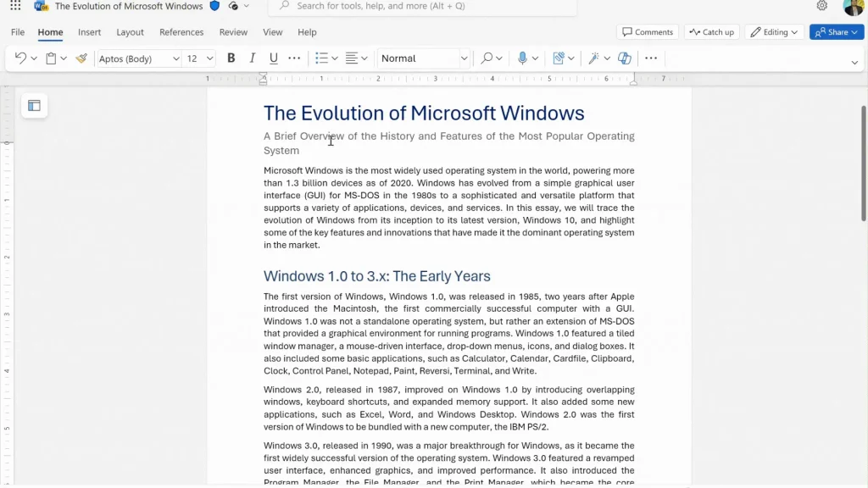Toggle Underline formatting
The width and height of the screenshot is (868, 488).
(x=273, y=58)
